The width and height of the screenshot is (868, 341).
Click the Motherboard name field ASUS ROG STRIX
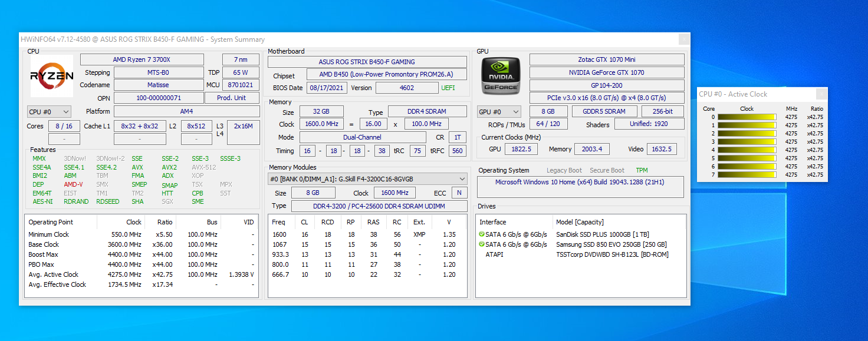(367, 62)
